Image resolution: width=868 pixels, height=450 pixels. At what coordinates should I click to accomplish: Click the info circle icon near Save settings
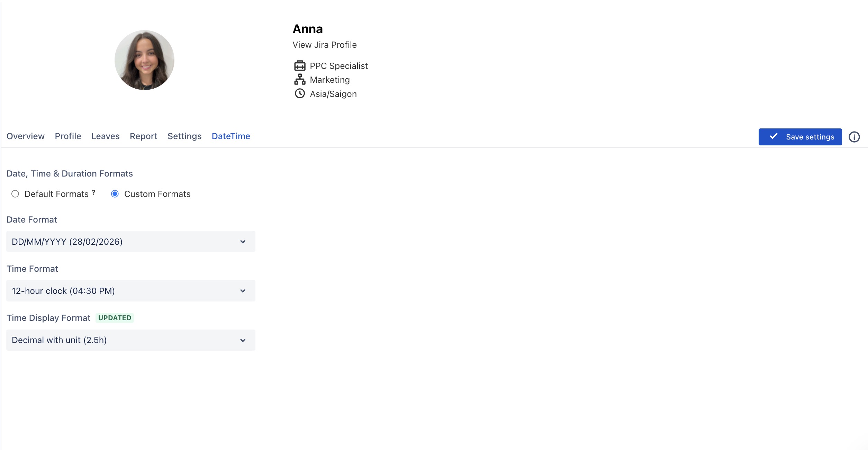pyautogui.click(x=854, y=137)
